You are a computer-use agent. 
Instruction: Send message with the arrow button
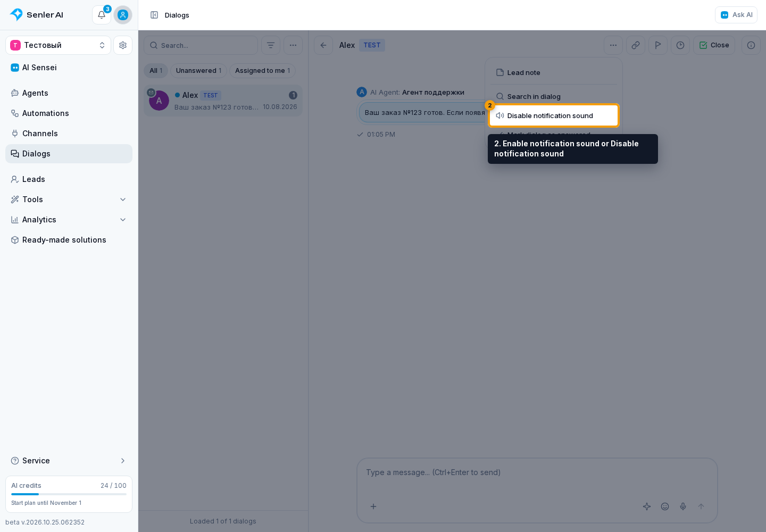701,506
